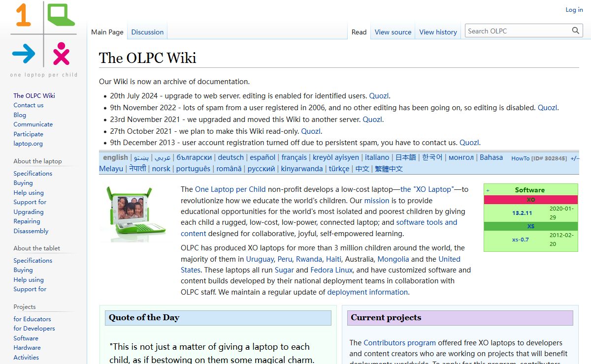Screen dimensions: 591x364
Task: Open The OLPC Wiki sidebar link
Action: pyautogui.click(x=34, y=95)
